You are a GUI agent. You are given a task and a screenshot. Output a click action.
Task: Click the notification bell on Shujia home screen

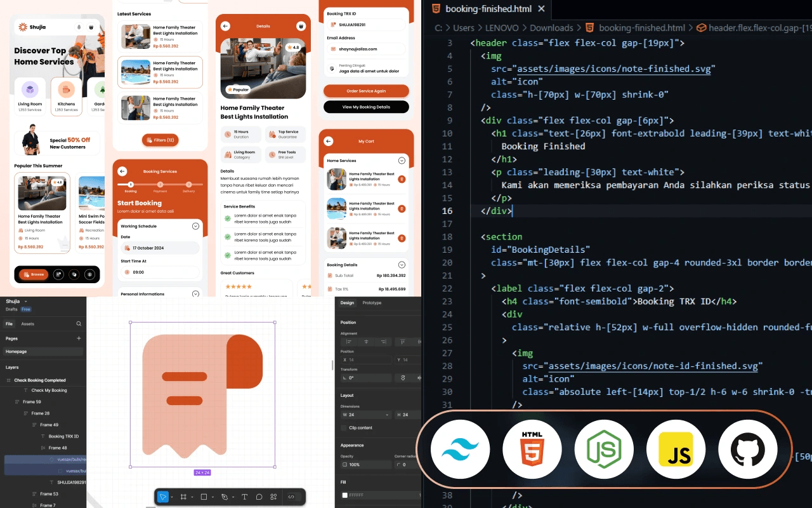pyautogui.click(x=79, y=27)
